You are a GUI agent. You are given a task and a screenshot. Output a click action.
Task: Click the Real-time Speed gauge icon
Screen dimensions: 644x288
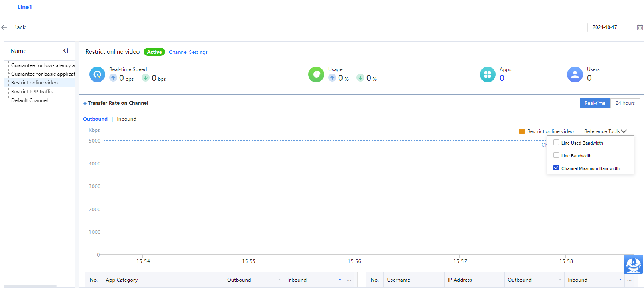[x=97, y=74]
